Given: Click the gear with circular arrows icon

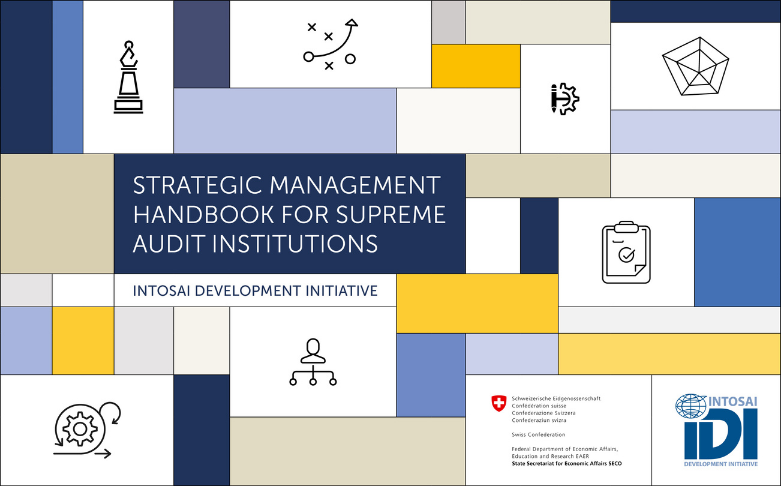Looking at the screenshot, I should [85, 429].
